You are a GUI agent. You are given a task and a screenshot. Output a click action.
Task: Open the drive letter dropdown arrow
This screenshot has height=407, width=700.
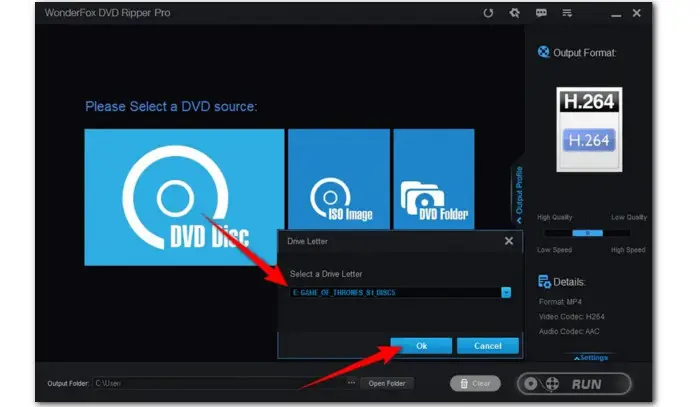506,292
